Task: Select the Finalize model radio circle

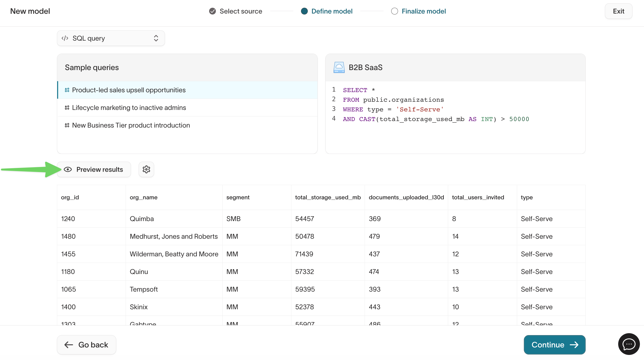Action: [x=395, y=11]
